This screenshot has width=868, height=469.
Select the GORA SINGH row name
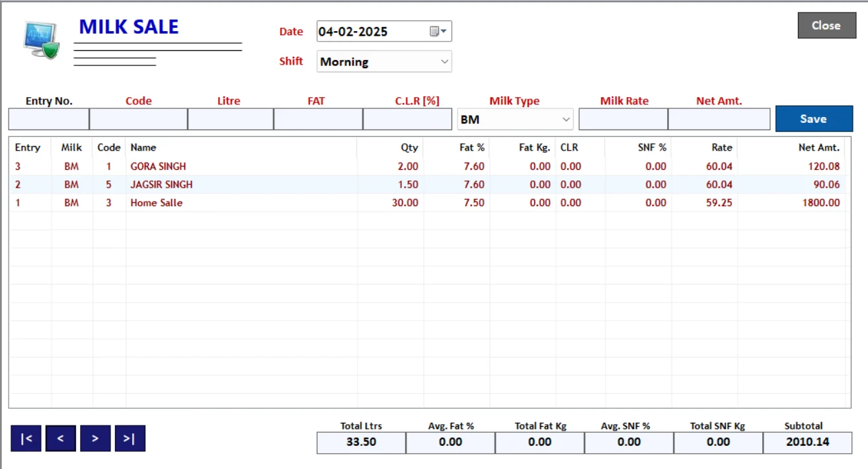click(158, 166)
